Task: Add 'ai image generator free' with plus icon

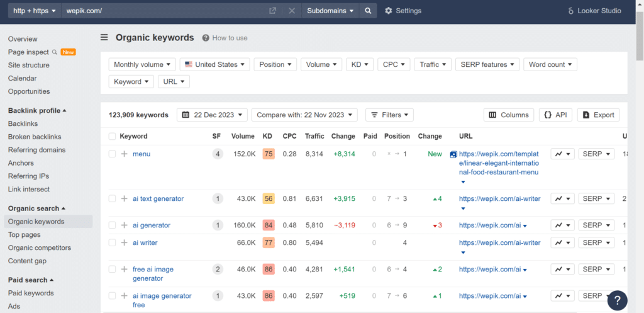Action: pos(125,296)
